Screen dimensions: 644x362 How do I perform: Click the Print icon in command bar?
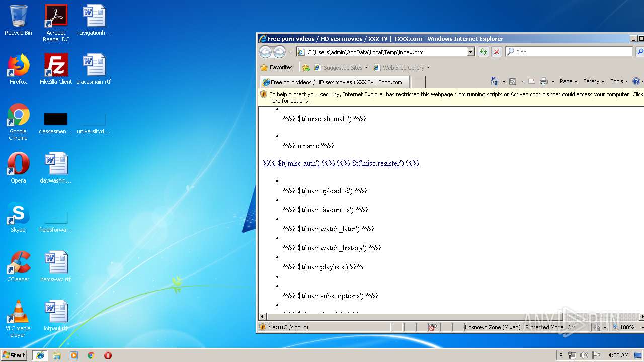[x=544, y=81]
